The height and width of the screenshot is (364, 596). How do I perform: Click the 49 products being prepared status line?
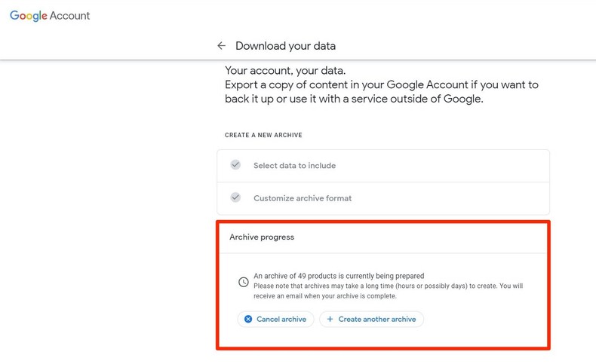tap(339, 276)
